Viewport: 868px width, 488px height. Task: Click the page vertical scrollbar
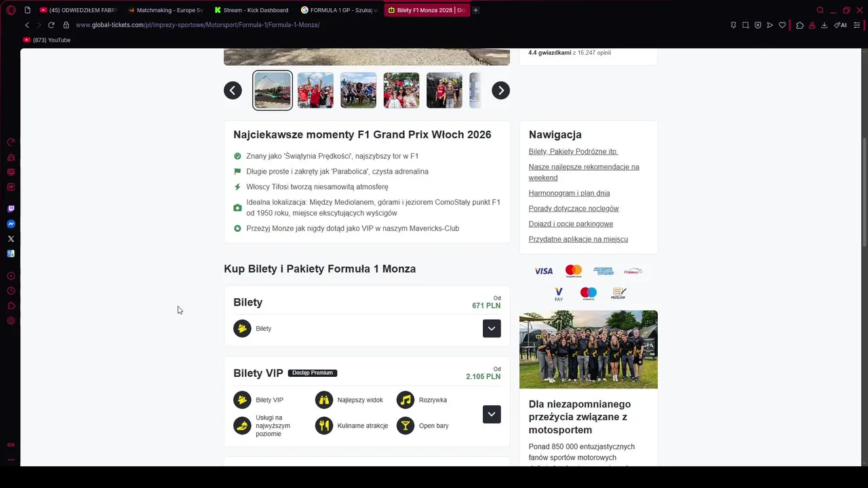865,193
